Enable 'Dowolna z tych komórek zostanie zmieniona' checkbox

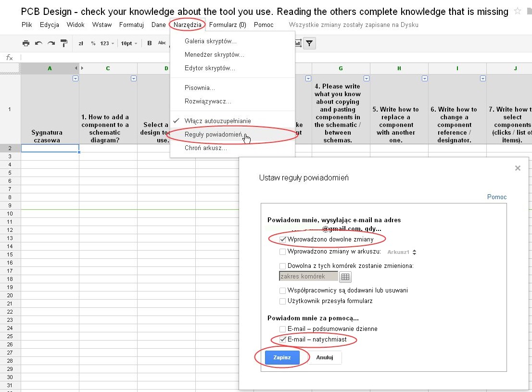click(282, 266)
